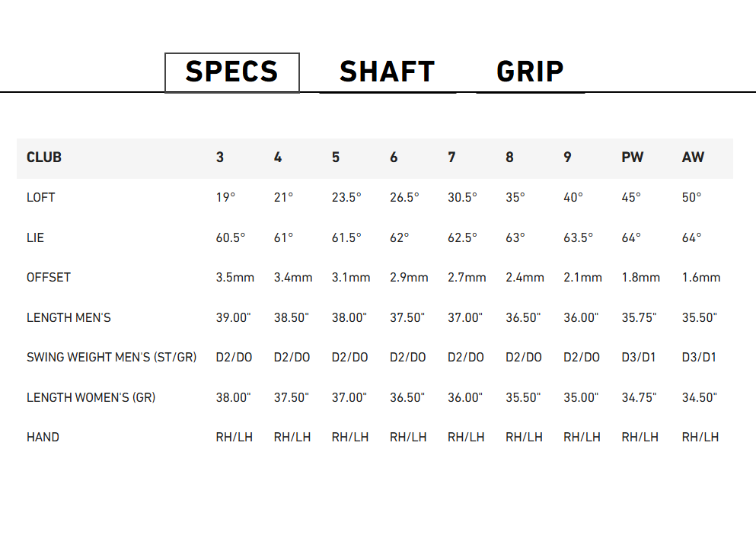Image resolution: width=756 pixels, height=554 pixels.
Task: Select the 1.6mm offset value
Action: coord(701,278)
